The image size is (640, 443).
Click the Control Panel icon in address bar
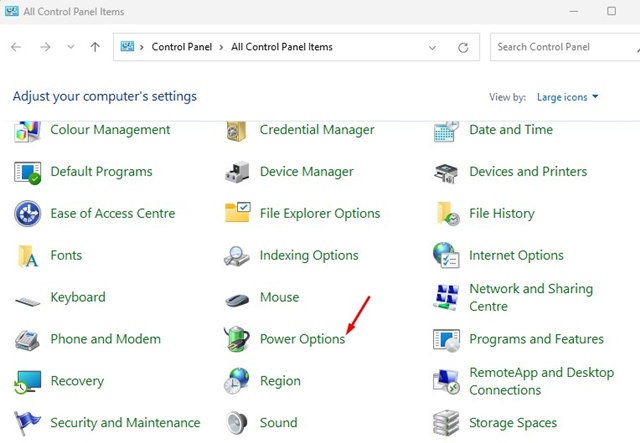pyautogui.click(x=127, y=47)
